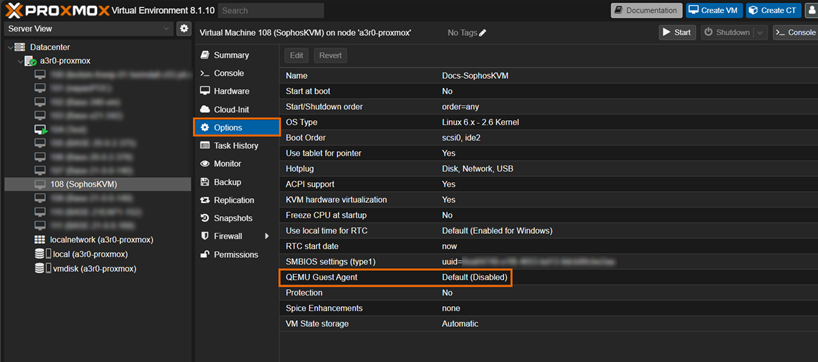Select the Name row Docs-SophosKVM
The image size is (818, 362).
[x=549, y=76]
